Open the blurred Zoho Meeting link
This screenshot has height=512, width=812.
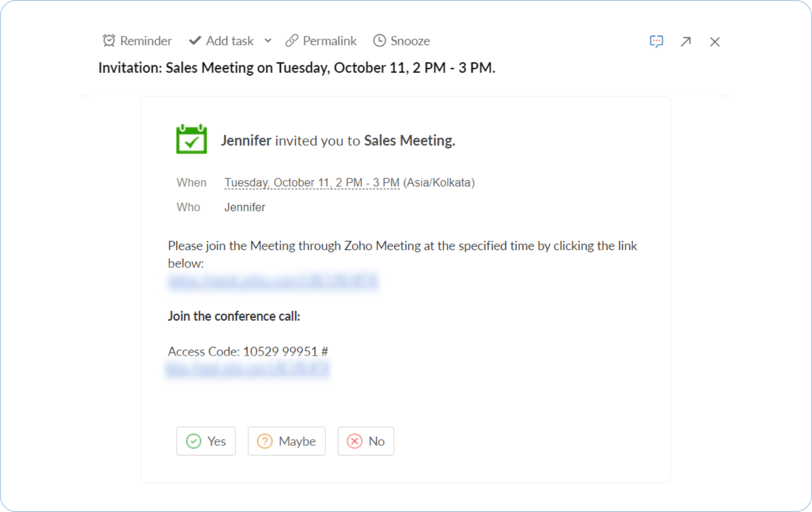[273, 281]
